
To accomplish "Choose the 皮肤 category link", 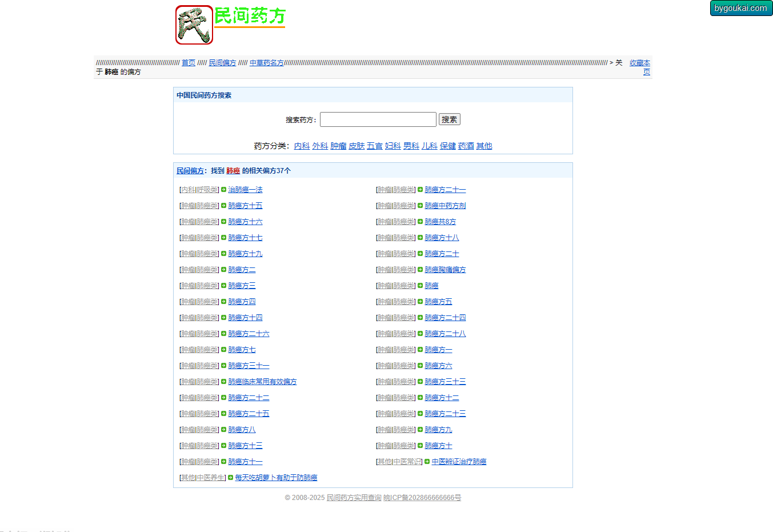I will tap(356, 146).
